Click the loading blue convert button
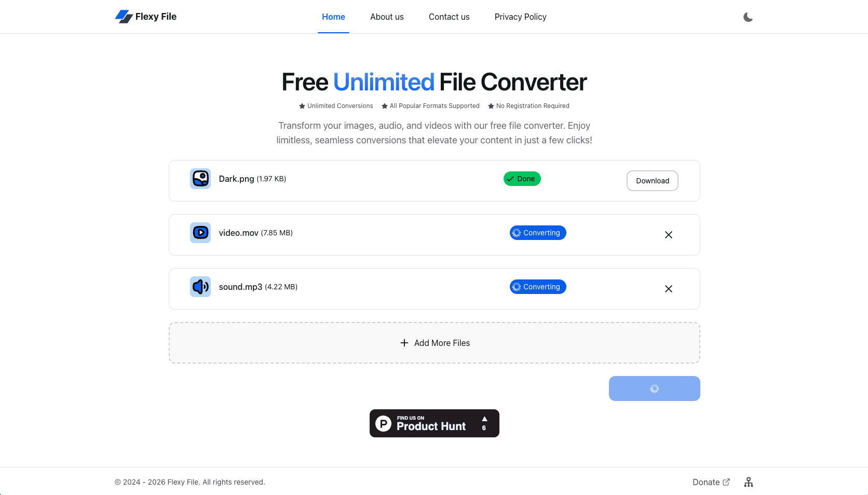Screen dimensions: 868x495 [x=654, y=388]
